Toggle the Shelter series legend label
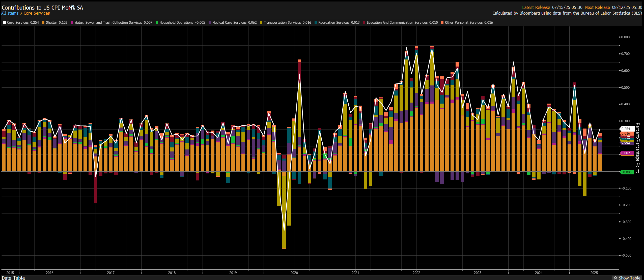The width and height of the screenshot is (644, 280). click(x=51, y=22)
